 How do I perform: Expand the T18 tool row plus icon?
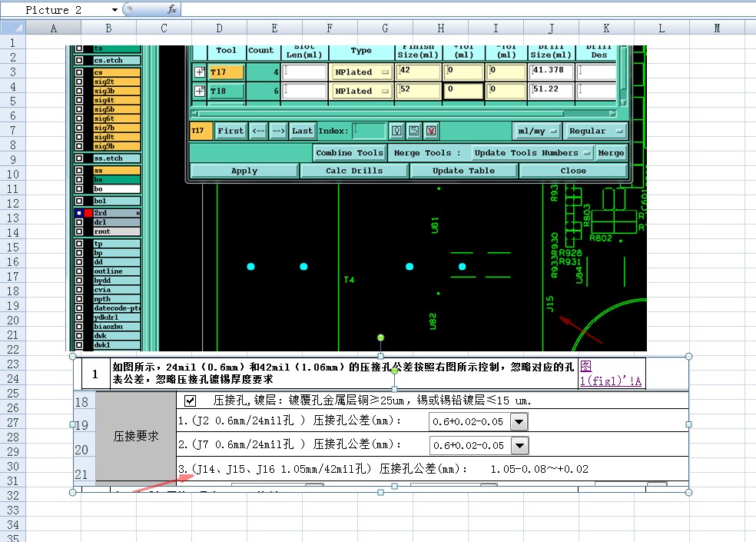click(x=199, y=91)
